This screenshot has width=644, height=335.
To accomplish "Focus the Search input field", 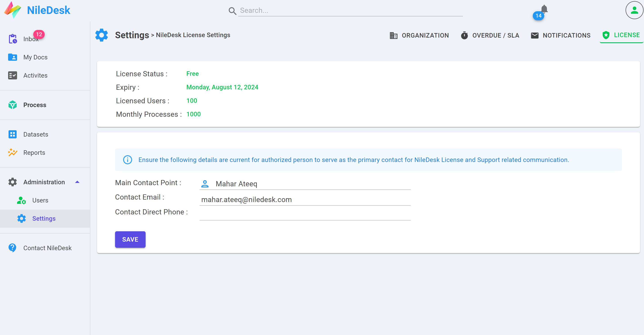I will [350, 11].
